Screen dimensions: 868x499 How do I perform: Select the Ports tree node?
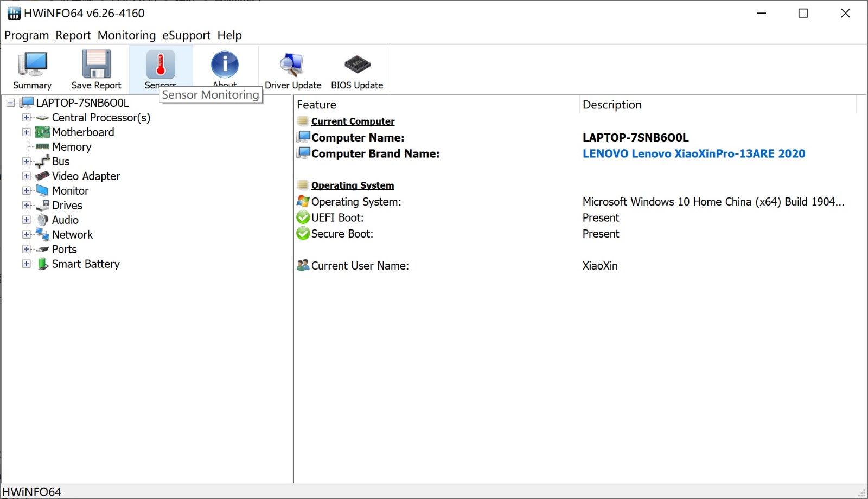64,250
